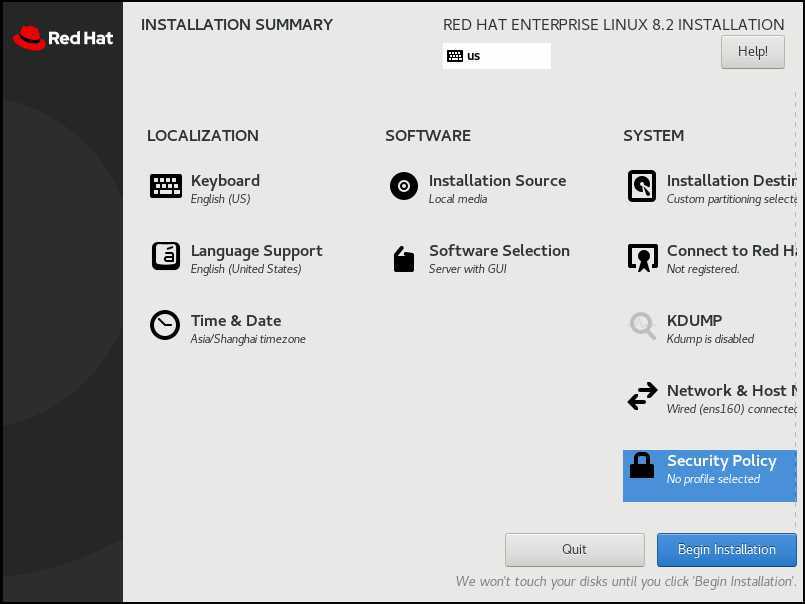This screenshot has height=604, width=805.
Task: Click 'English (US)' keyboard subtitle
Action: point(220,199)
